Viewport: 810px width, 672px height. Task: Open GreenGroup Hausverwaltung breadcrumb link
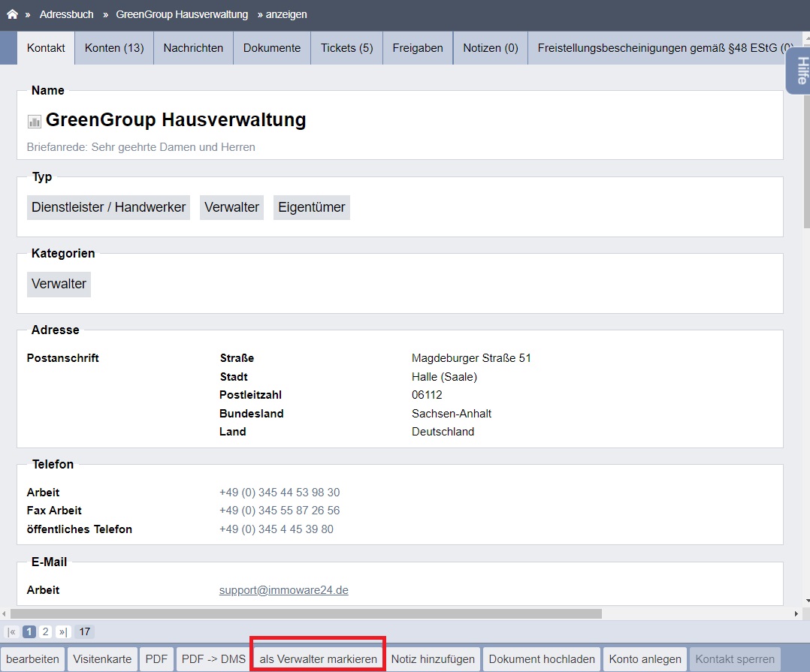182,14
